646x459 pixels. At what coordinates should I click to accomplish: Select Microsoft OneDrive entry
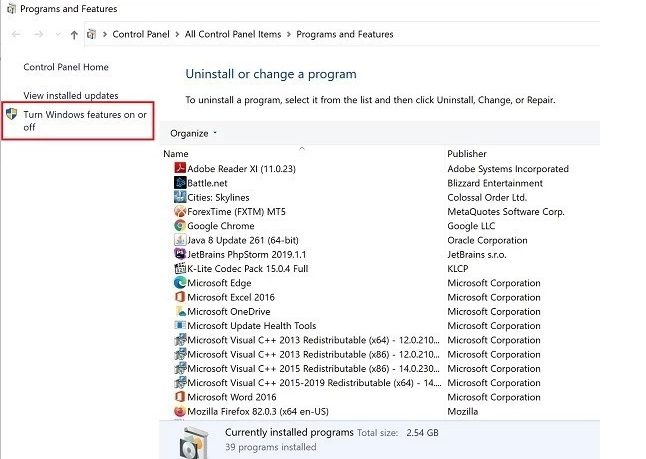229,311
